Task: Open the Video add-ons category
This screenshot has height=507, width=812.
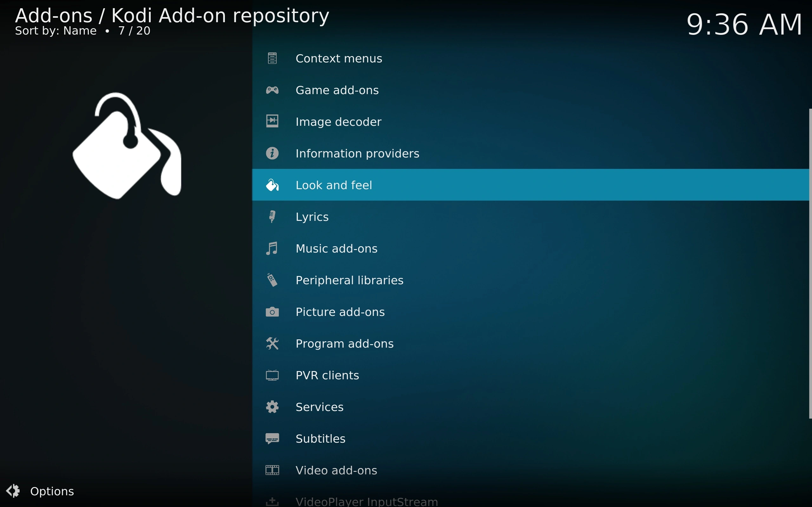Action: (x=336, y=470)
